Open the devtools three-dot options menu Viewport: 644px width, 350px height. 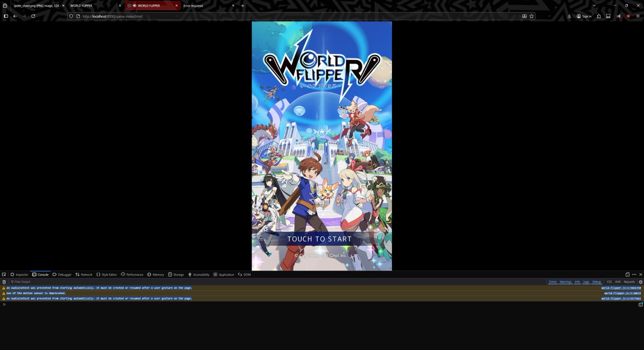pyautogui.click(x=634, y=274)
